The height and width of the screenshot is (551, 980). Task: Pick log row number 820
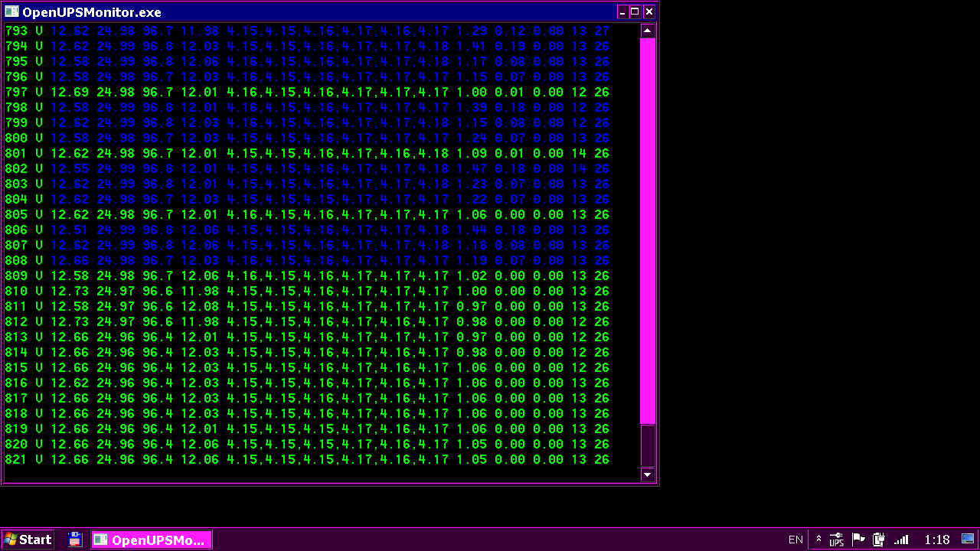pyautogui.click(x=307, y=444)
